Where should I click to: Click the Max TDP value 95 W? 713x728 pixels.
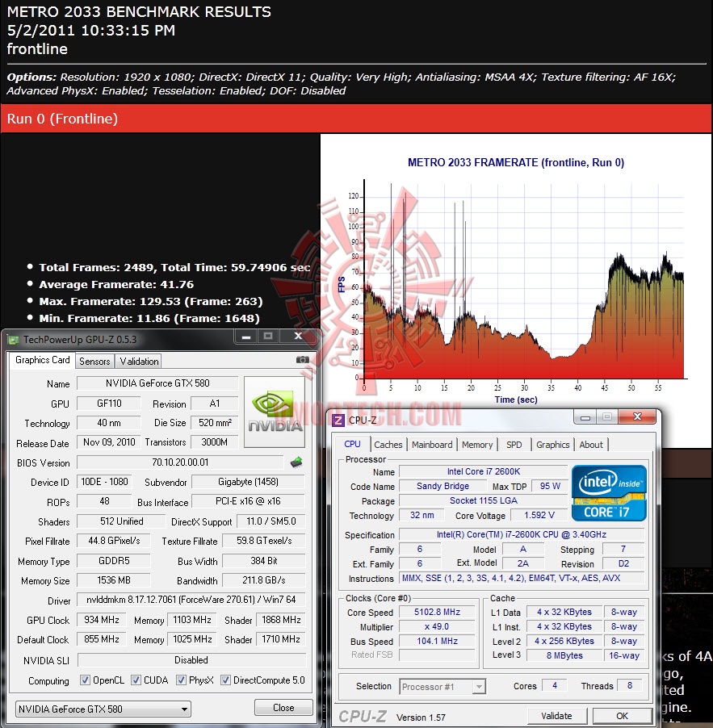(550, 486)
